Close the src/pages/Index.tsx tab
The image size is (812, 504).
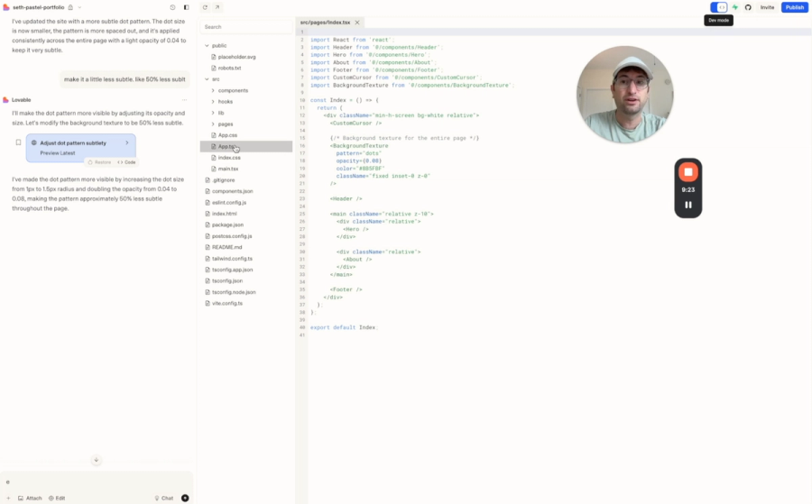[356, 23]
